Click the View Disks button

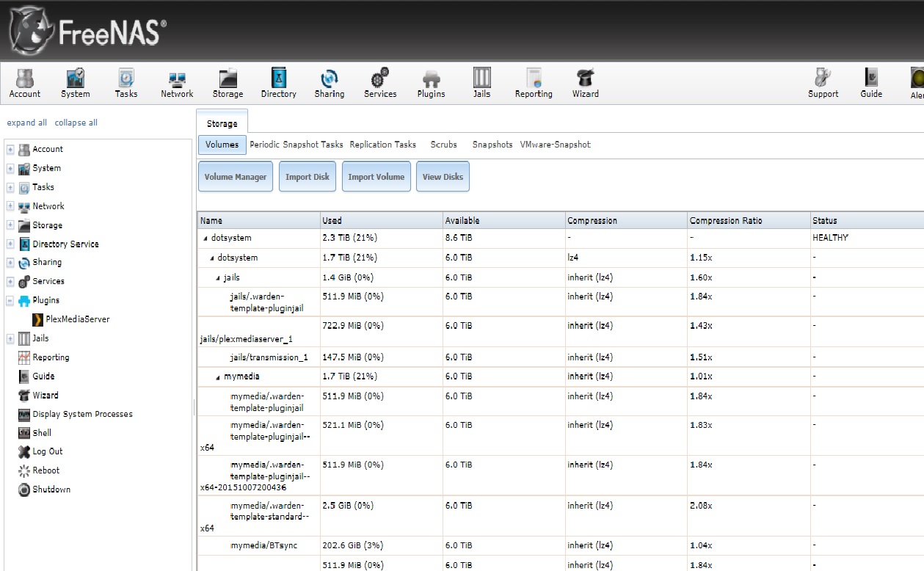click(443, 177)
